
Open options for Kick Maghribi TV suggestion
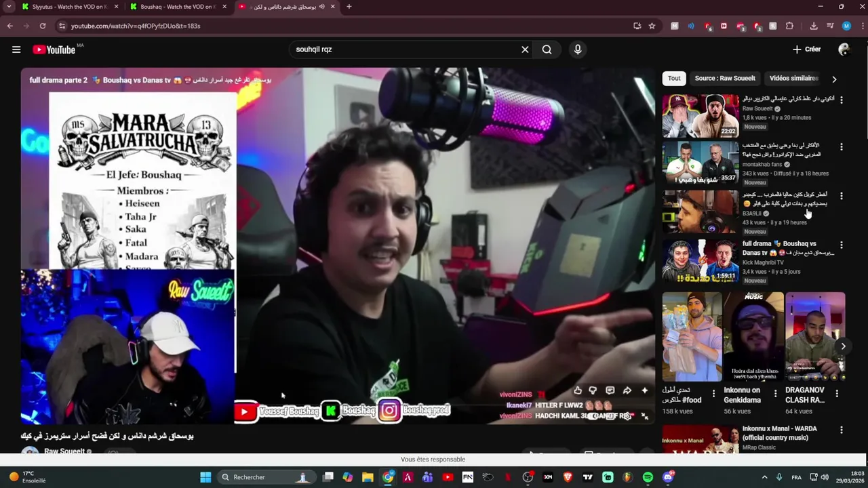(x=842, y=245)
